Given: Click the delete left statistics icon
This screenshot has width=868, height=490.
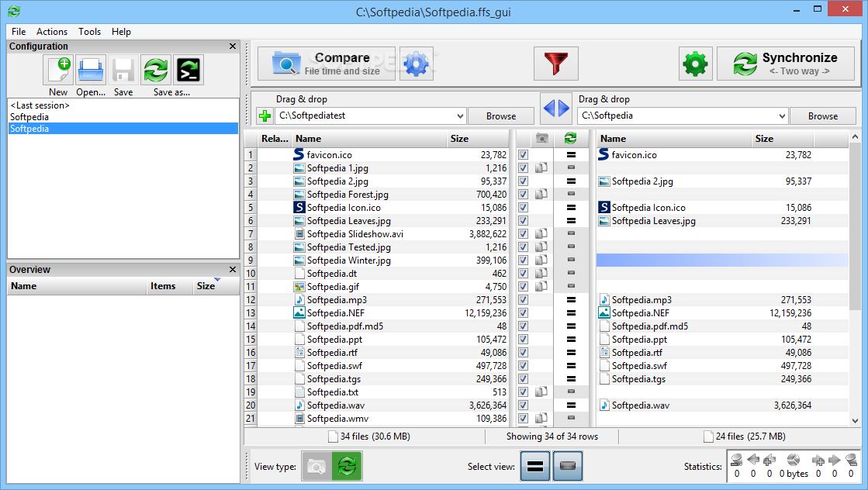Looking at the screenshot, I should click(736, 460).
